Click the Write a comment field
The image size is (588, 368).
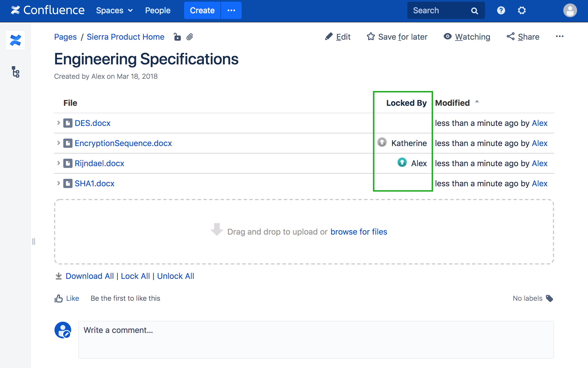316,339
